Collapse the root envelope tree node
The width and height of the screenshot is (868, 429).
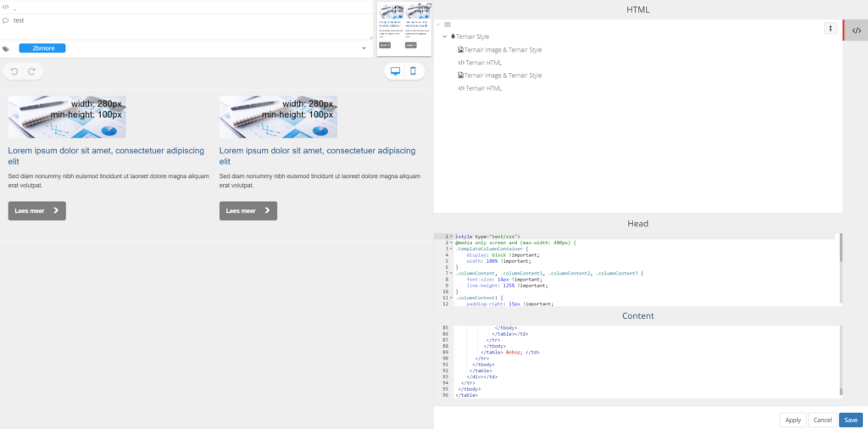[438, 25]
